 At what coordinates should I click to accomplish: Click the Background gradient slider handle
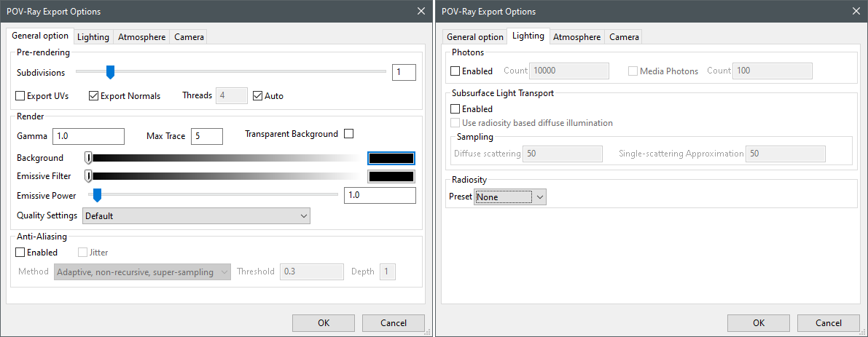[88, 159]
